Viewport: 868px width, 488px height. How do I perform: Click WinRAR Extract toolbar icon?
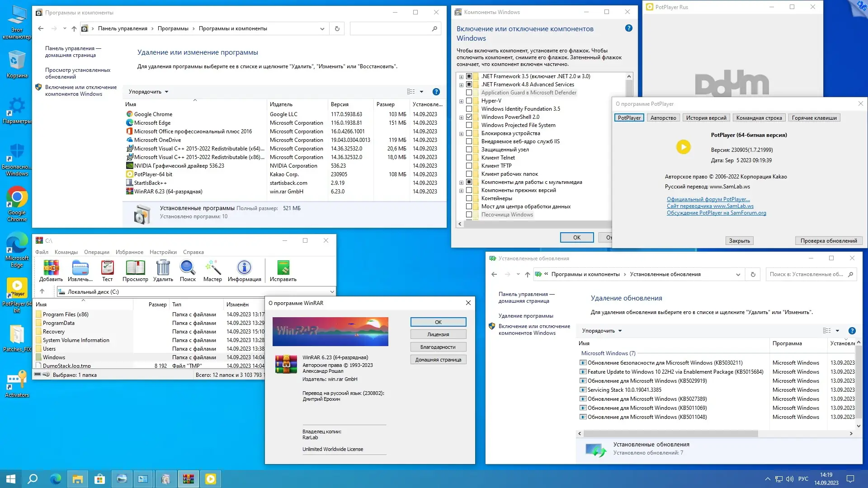click(x=80, y=271)
